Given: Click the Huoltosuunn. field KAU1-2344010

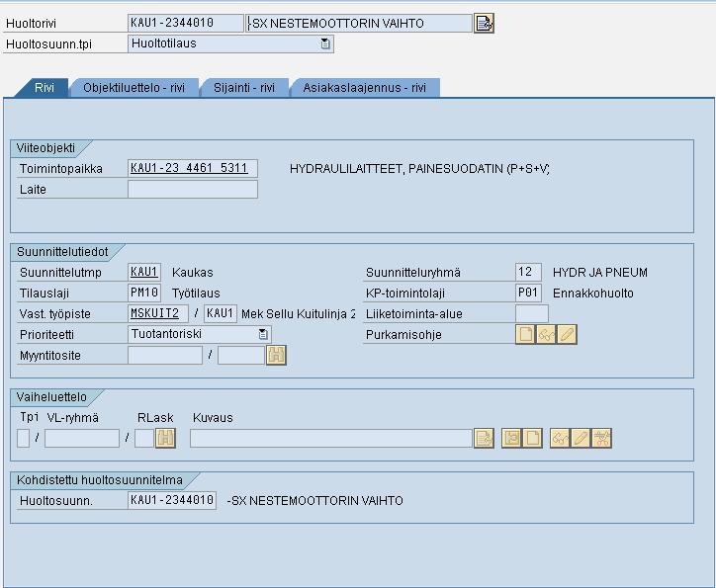Looking at the screenshot, I should coord(172,500).
